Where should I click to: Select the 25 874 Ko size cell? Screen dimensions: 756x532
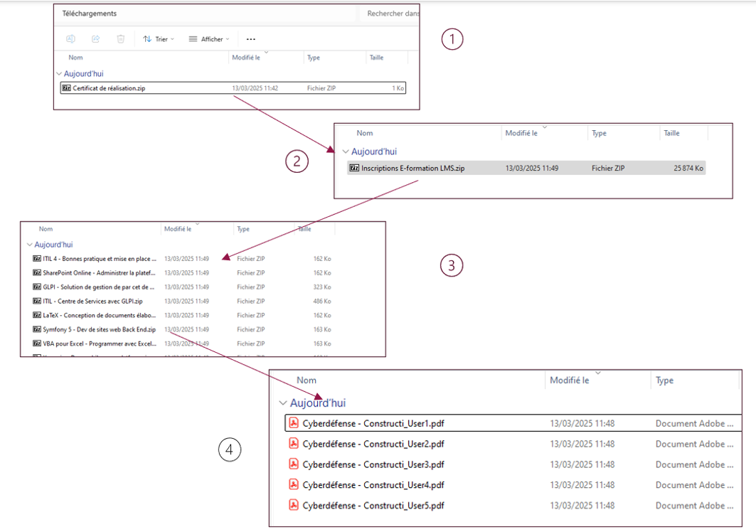pos(688,169)
